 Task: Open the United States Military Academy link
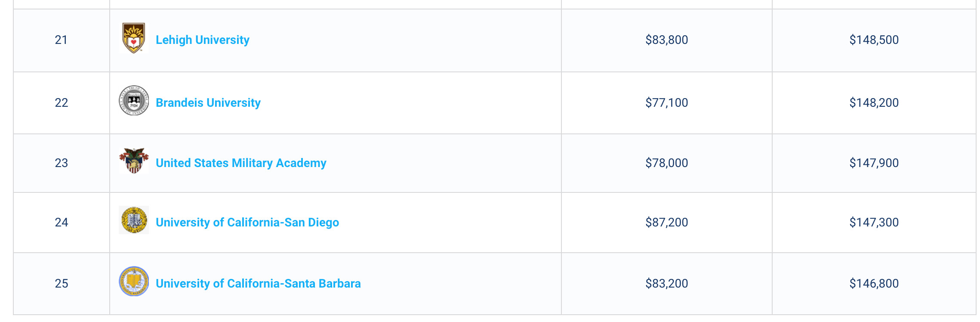[x=241, y=163]
